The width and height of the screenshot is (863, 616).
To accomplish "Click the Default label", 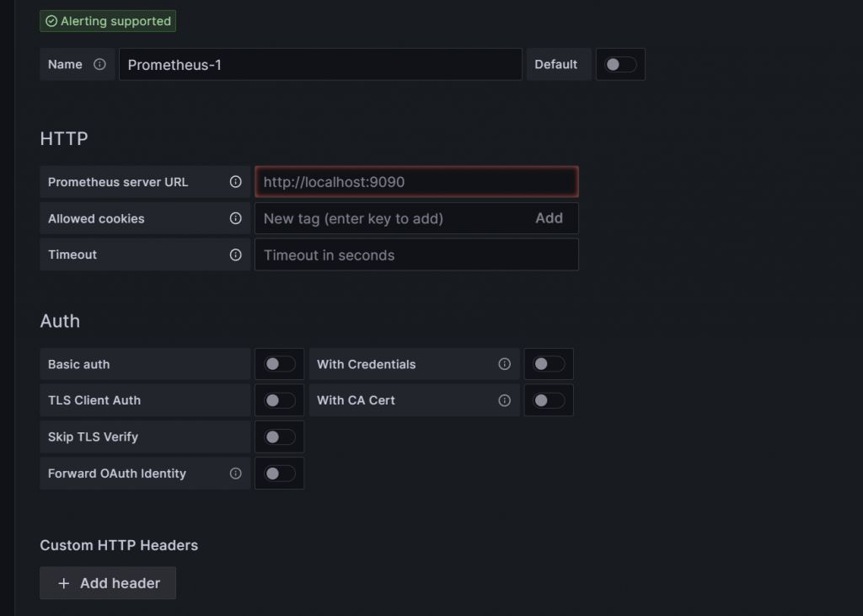I will pyautogui.click(x=556, y=64).
